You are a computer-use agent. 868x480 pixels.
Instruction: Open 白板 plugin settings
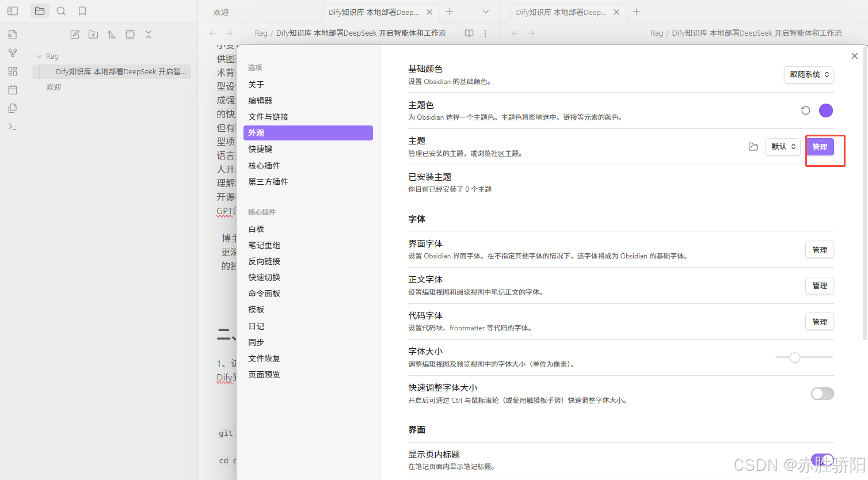click(x=308, y=229)
